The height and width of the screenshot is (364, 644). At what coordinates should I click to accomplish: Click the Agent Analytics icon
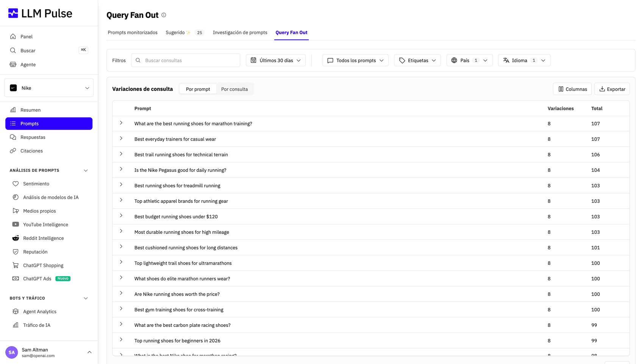tap(16, 311)
